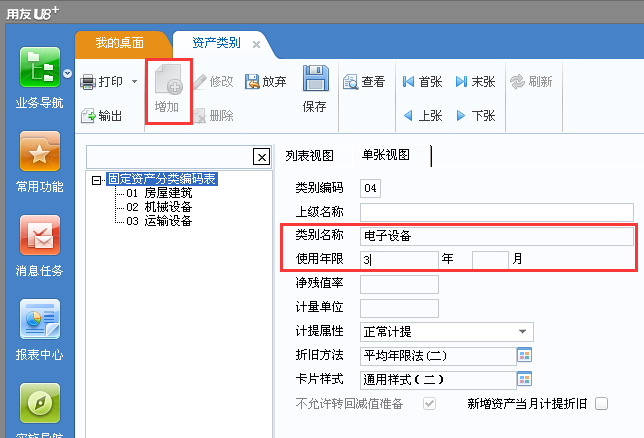Click the 使用年限 year field

[x=399, y=260]
